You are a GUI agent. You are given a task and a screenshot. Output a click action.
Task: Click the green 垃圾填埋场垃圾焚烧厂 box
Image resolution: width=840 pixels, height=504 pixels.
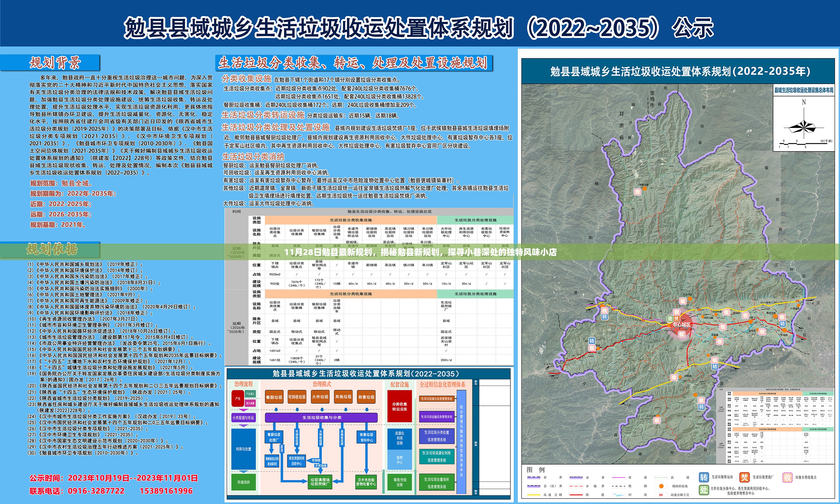pyautogui.click(x=320, y=482)
